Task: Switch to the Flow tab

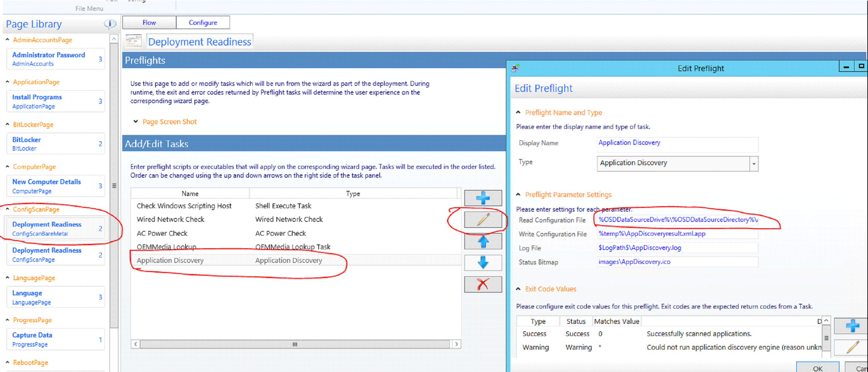Action: 149,22
